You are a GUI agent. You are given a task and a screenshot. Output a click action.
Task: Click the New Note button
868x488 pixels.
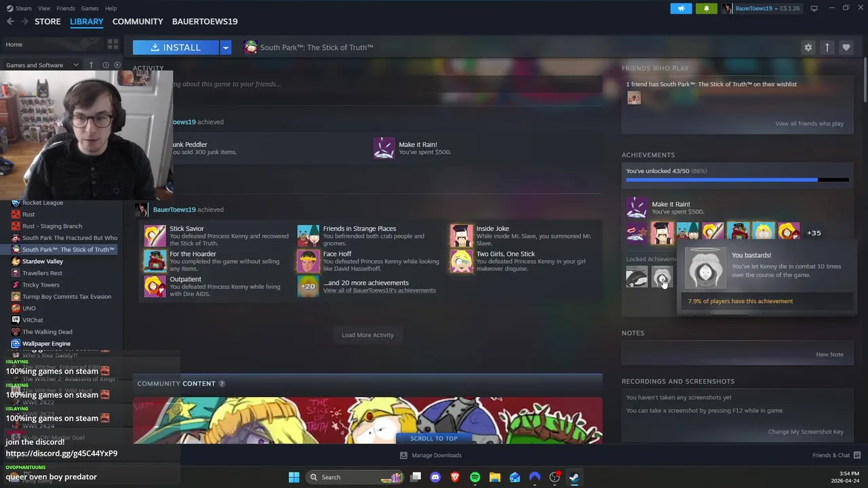tap(829, 354)
